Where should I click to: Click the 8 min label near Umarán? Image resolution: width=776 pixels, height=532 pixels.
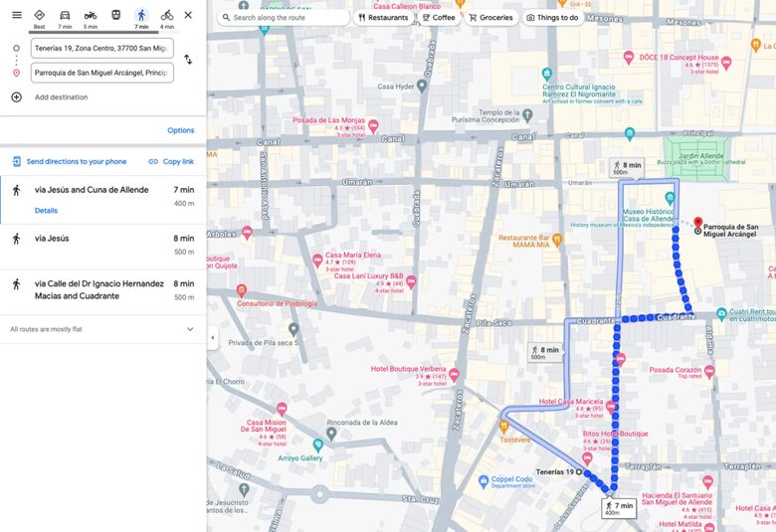pos(627,168)
